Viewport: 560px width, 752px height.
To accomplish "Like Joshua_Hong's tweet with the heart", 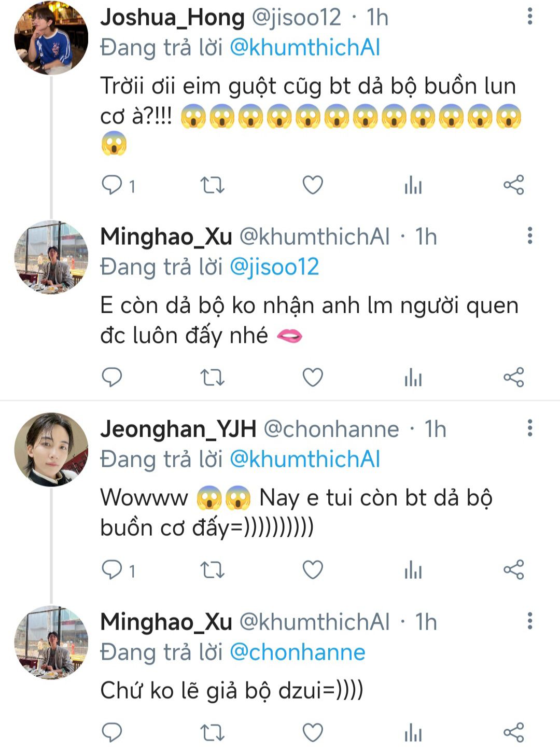I will click(313, 185).
